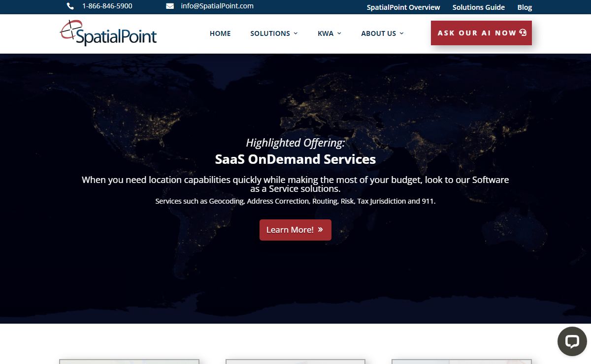This screenshot has width=591, height=364.
Task: Click the email envelope icon
Action: [170, 6]
